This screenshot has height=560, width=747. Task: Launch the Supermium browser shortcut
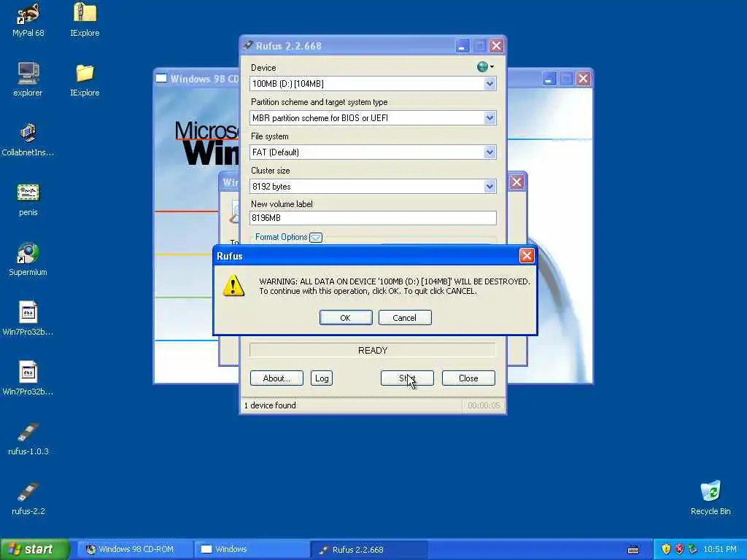tap(28, 253)
